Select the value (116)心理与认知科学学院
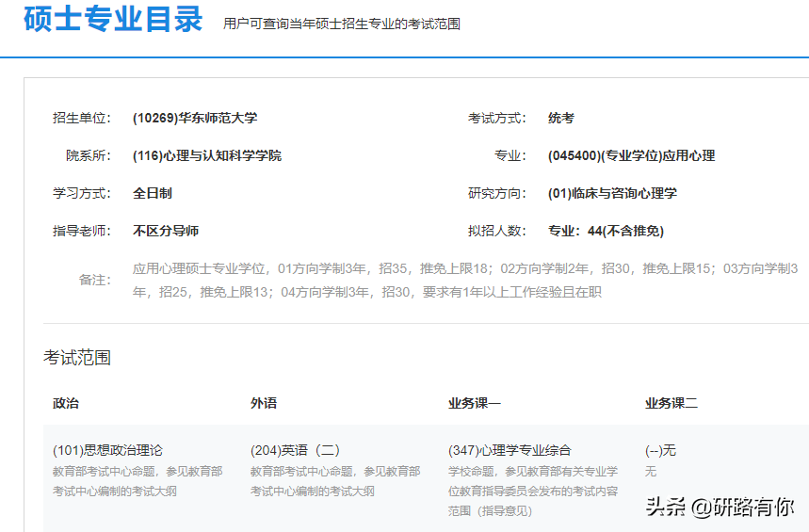This screenshot has height=532, width=809. click(207, 155)
